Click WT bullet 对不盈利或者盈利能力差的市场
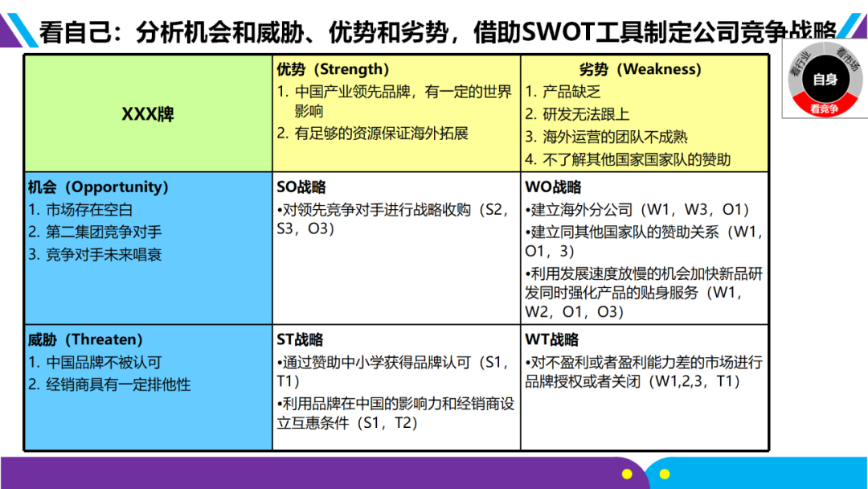The height and width of the screenshot is (489, 868). click(644, 372)
